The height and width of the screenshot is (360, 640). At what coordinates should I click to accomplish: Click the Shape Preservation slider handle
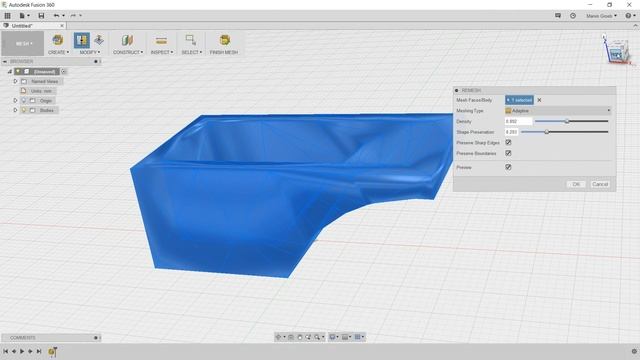pos(547,132)
